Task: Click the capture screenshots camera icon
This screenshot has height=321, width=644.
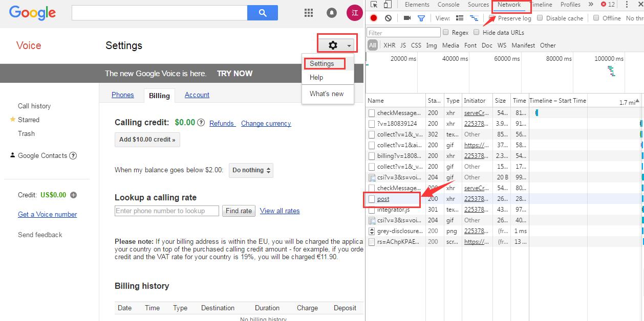Action: [x=407, y=18]
